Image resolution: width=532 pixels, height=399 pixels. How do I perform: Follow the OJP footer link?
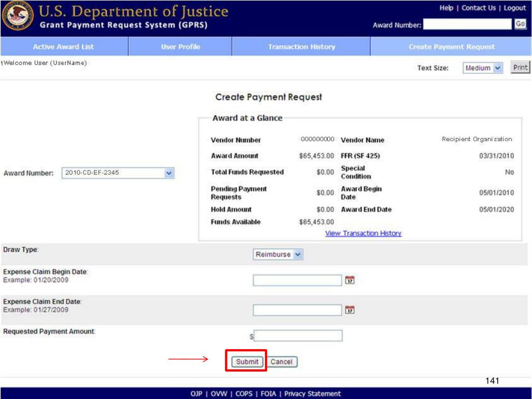click(x=196, y=394)
